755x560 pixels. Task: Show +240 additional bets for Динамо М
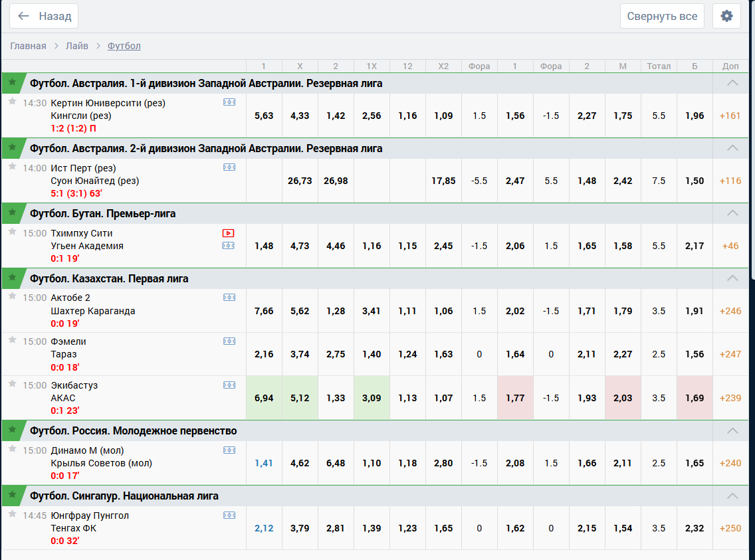coord(730,463)
